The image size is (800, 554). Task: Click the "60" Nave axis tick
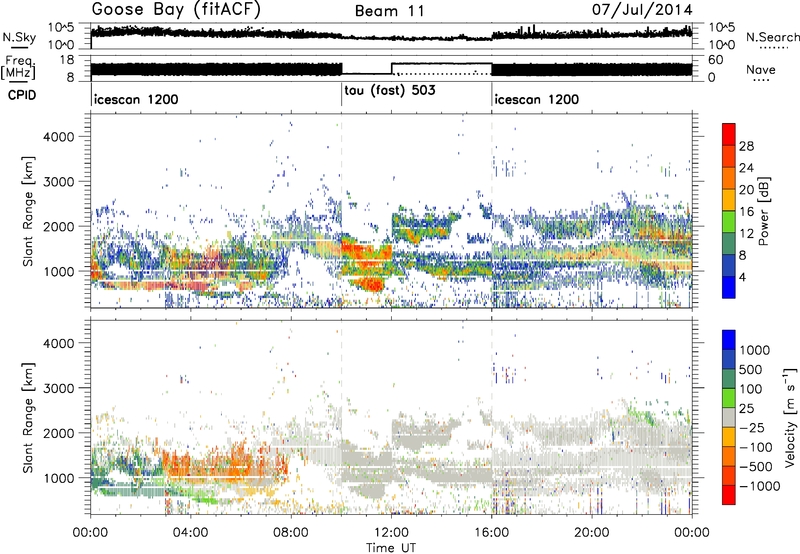(x=716, y=60)
